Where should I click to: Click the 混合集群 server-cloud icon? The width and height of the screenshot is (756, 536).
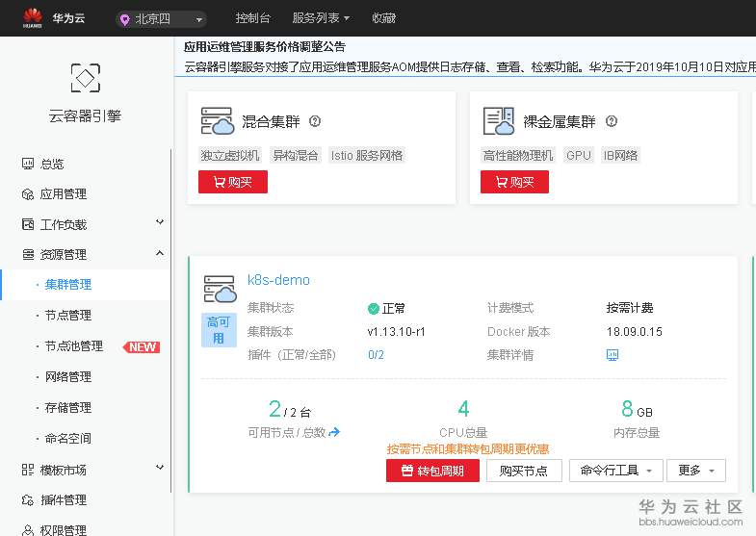pyautogui.click(x=218, y=121)
